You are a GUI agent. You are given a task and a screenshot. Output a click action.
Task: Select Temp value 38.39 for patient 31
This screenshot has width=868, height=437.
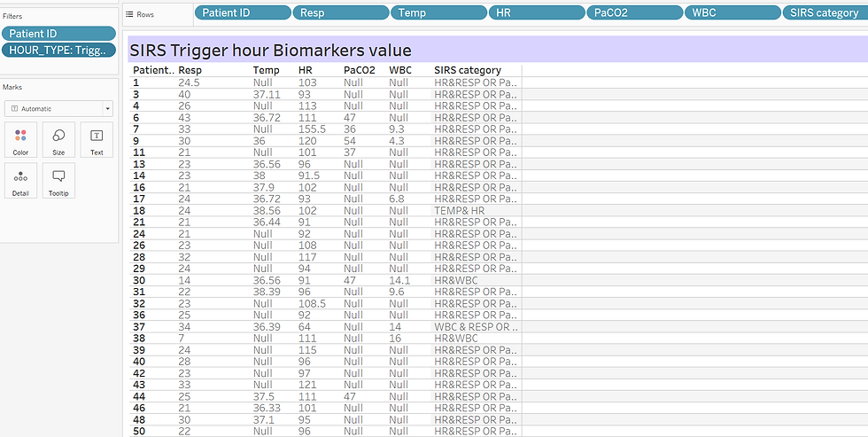[267, 292]
